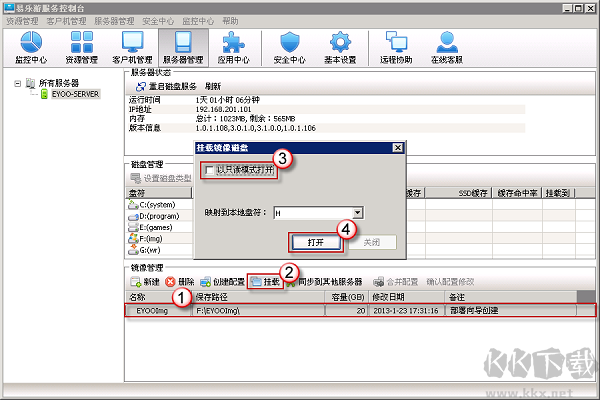This screenshot has height=400, width=600.
Task: Open 资源管理 menu
Action: pos(22,21)
